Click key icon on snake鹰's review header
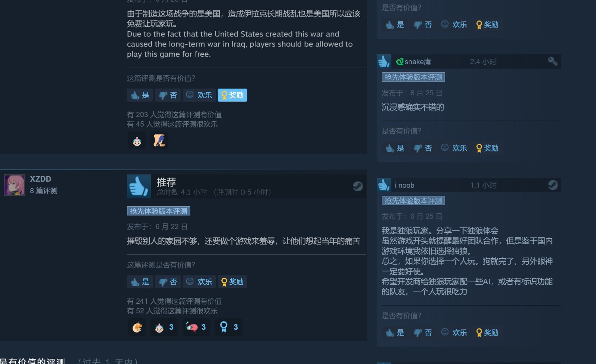Screen dimensions: 596x364 [x=553, y=61]
